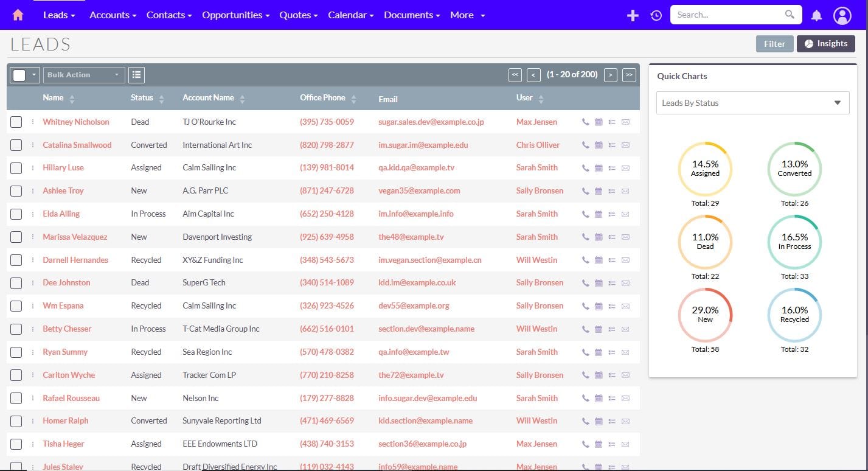
Task: Tick the checkbox beside Dee Johnston
Action: click(x=16, y=283)
